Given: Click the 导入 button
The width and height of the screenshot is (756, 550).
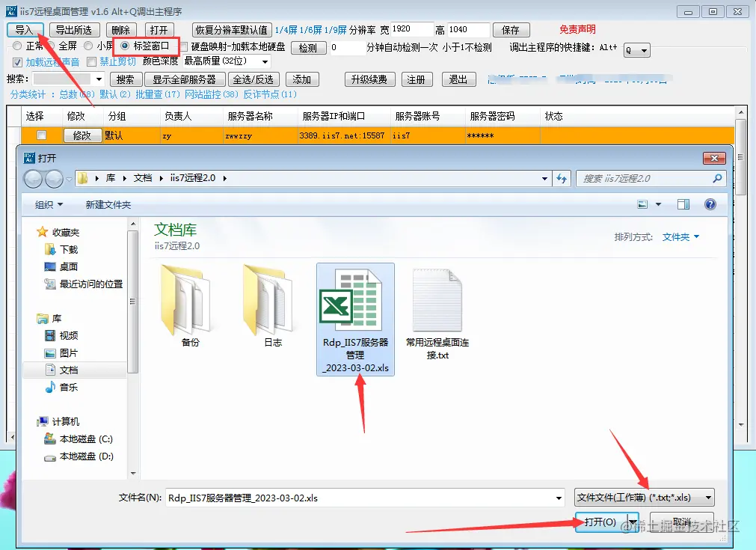Looking at the screenshot, I should [25, 30].
